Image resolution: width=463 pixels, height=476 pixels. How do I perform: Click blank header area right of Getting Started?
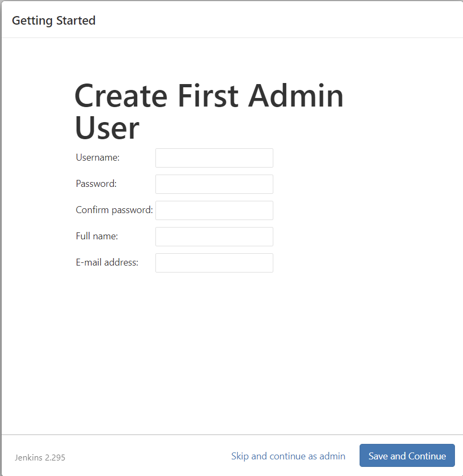(273, 21)
